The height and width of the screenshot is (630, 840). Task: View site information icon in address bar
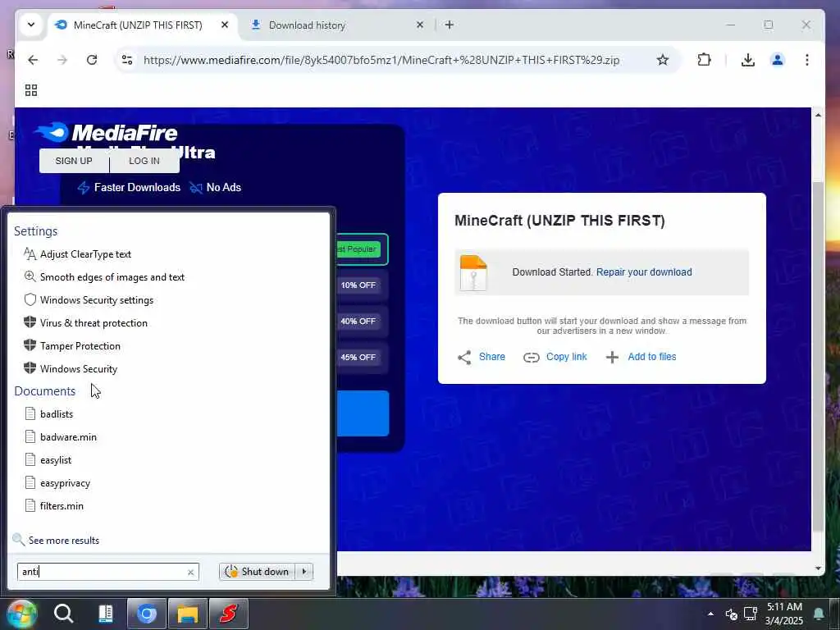[127, 60]
